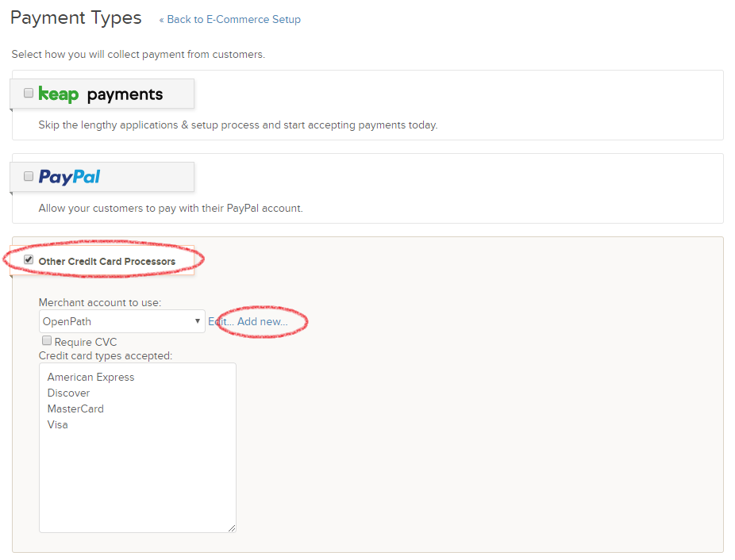Choose MasterCard from accepted card types

click(75, 408)
